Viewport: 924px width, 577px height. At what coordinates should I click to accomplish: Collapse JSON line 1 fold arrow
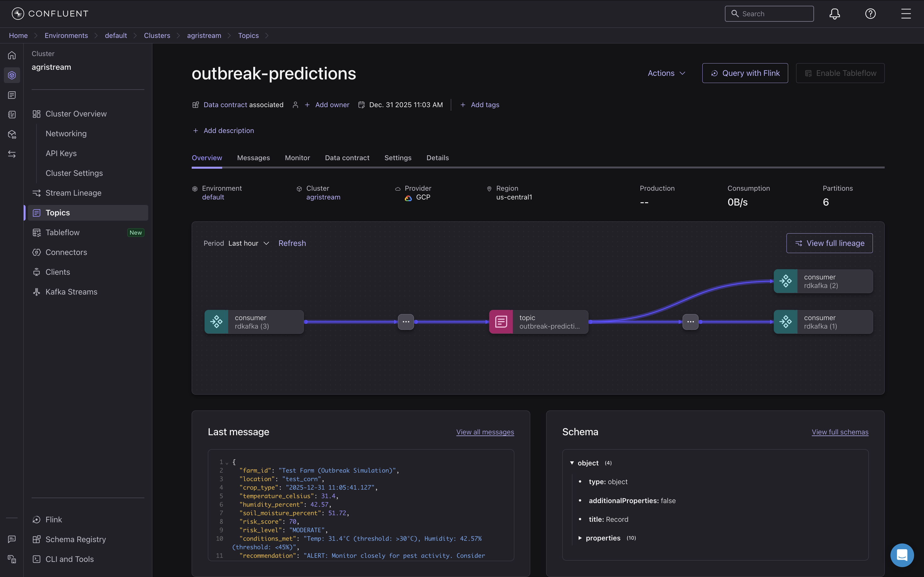point(227,463)
